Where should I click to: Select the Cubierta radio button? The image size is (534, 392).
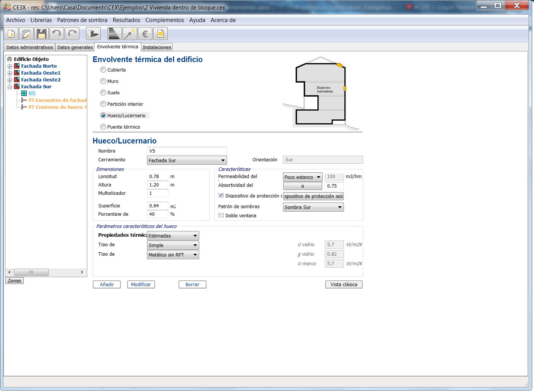coord(103,70)
